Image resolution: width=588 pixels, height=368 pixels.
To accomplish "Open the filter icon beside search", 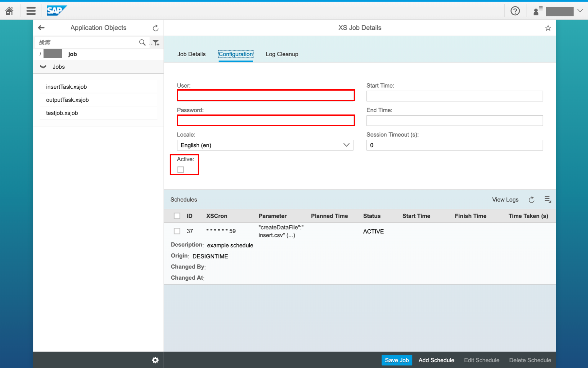I will pyautogui.click(x=156, y=42).
